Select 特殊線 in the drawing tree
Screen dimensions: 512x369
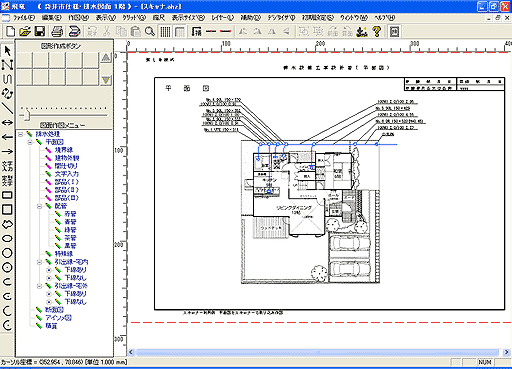tap(64, 254)
